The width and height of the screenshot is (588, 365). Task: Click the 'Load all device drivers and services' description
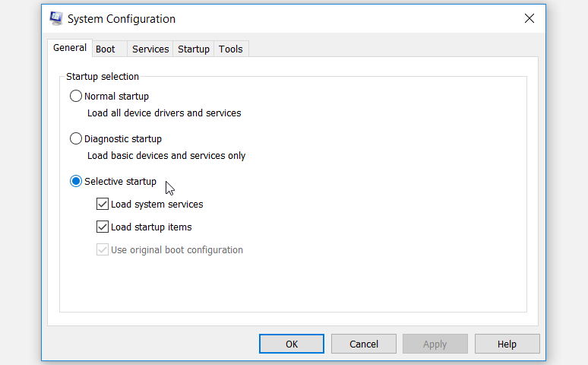point(164,113)
